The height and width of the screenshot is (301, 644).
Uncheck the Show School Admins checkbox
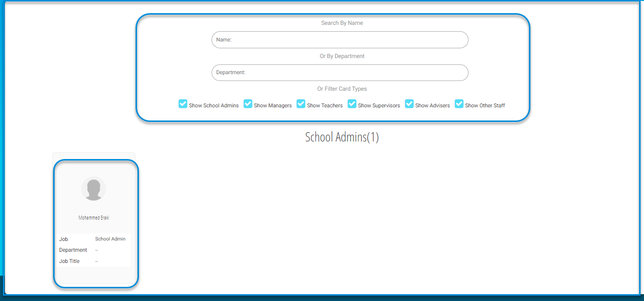pyautogui.click(x=183, y=104)
